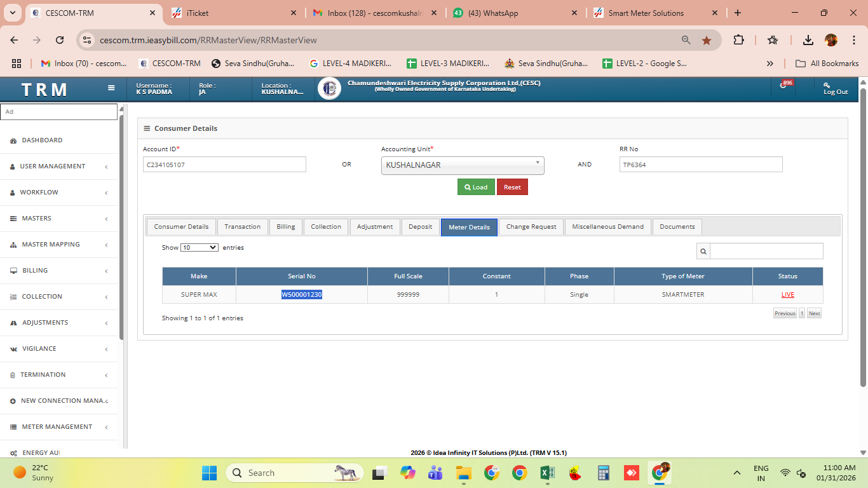
Task: Sort table by Serial No column header
Action: pos(302,276)
